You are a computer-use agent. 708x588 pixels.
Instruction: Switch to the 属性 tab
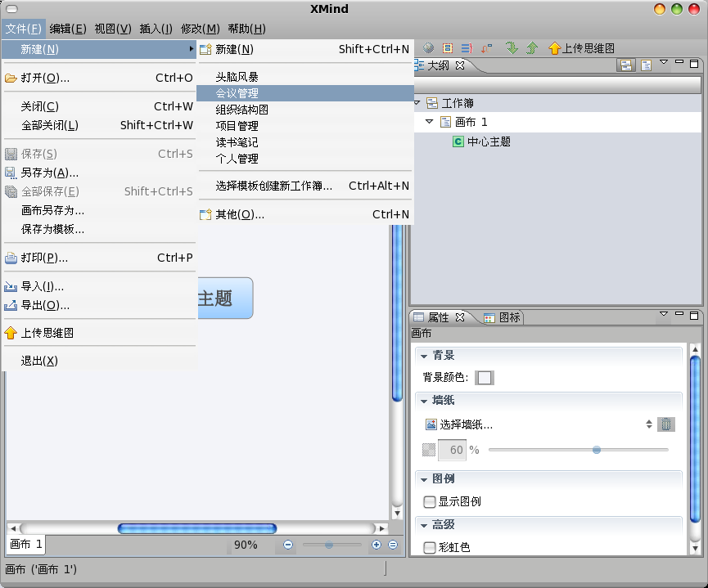click(x=438, y=317)
